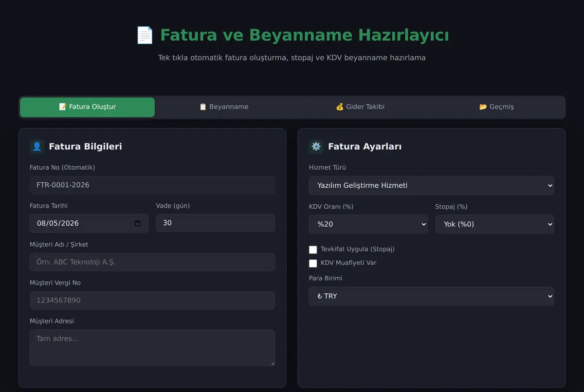Click the title Fatura ve Beyanname Hazırlayıcı
Image resolution: width=584 pixels, height=392 pixels.
[304, 36]
